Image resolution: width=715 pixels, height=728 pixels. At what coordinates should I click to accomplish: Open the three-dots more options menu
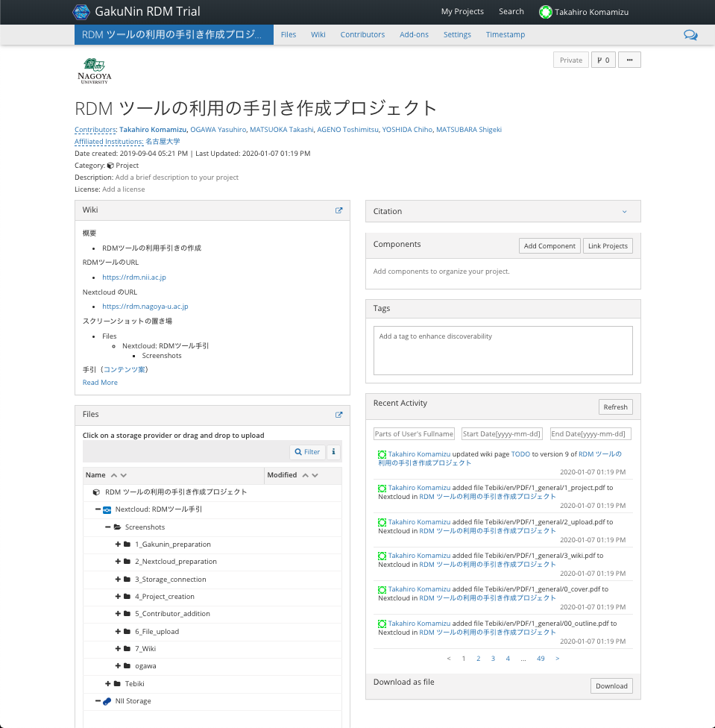tap(629, 60)
